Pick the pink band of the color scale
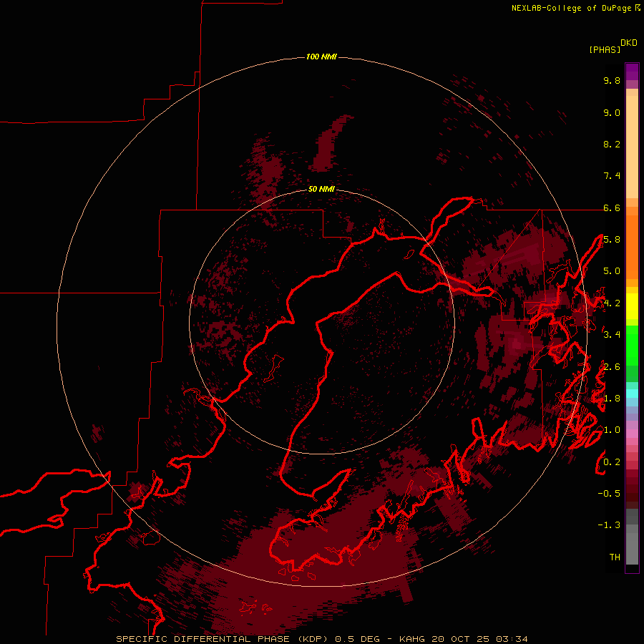This screenshot has height=644, width=644. tap(632, 434)
